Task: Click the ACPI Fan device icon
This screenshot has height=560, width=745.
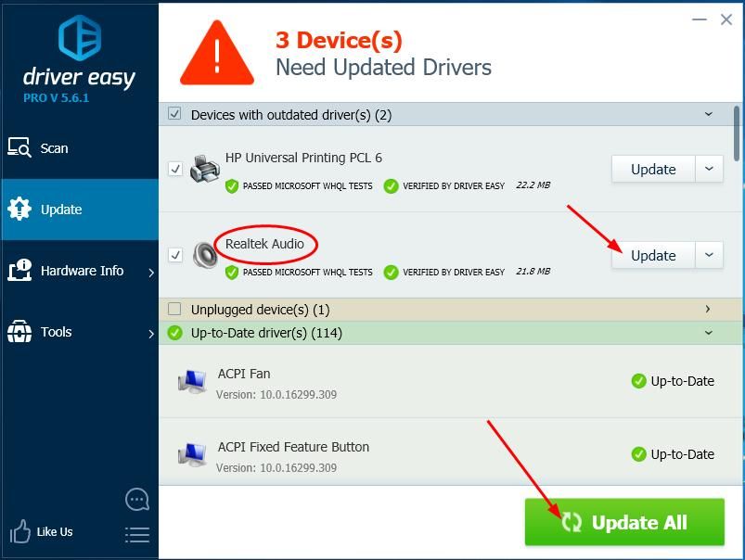Action: 193,381
